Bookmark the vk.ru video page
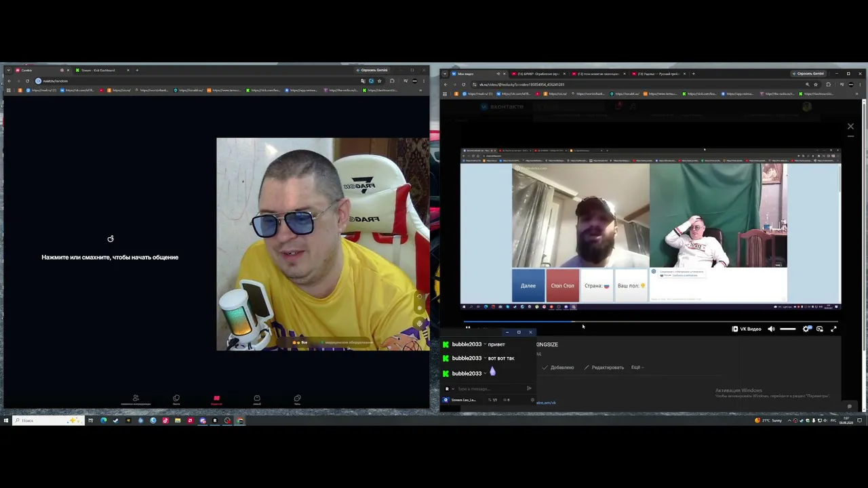The width and height of the screenshot is (868, 488). pos(815,85)
